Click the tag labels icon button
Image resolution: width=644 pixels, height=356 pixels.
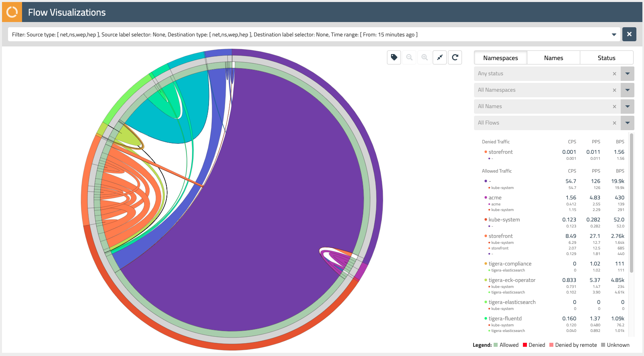point(394,57)
